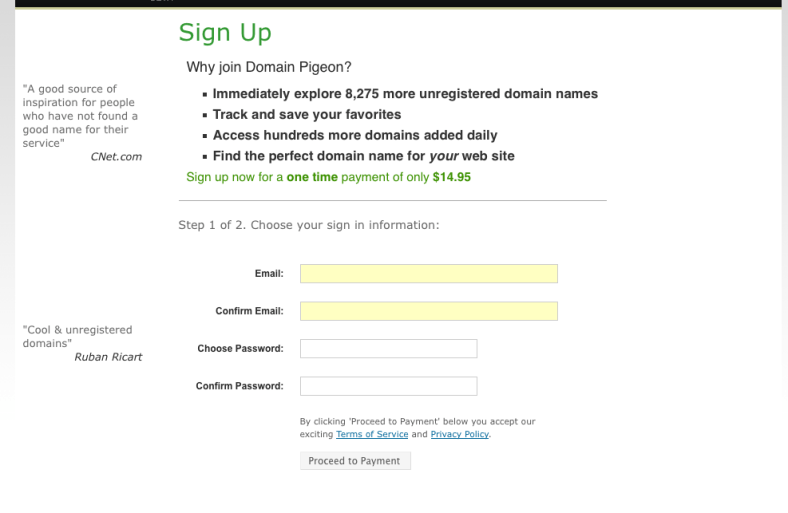Open the Terms of Service link
The image size is (788, 513).
372,435
